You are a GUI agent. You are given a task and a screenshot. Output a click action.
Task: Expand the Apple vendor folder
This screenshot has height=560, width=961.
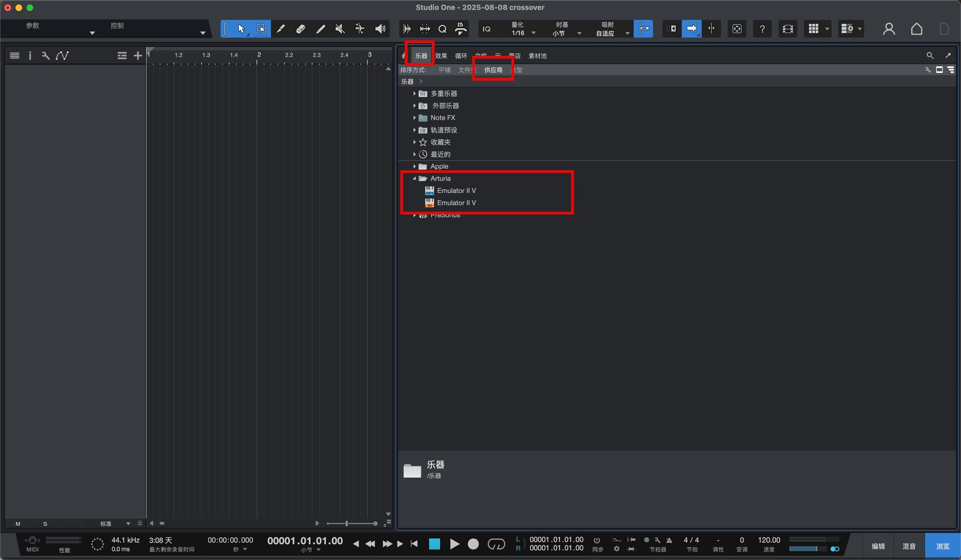414,166
